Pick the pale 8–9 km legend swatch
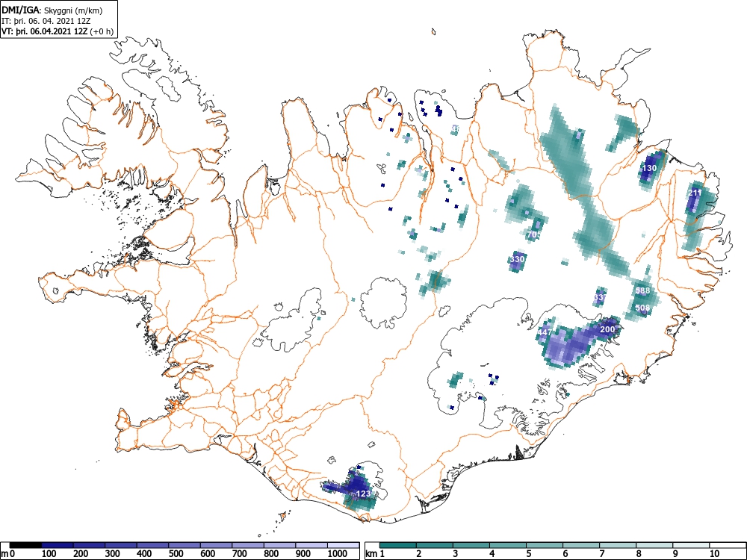The height and width of the screenshot is (560, 747). (x=654, y=545)
